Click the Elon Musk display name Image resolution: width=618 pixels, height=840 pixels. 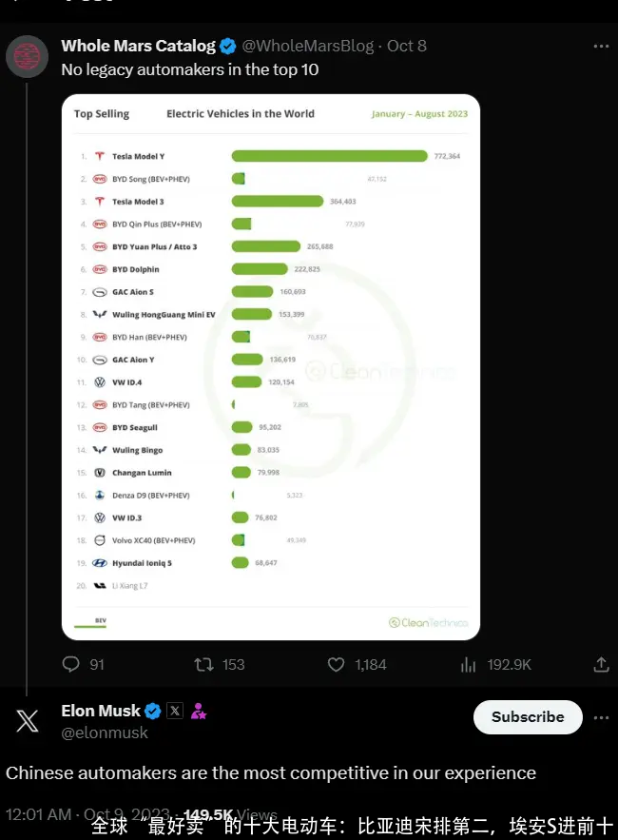point(100,710)
